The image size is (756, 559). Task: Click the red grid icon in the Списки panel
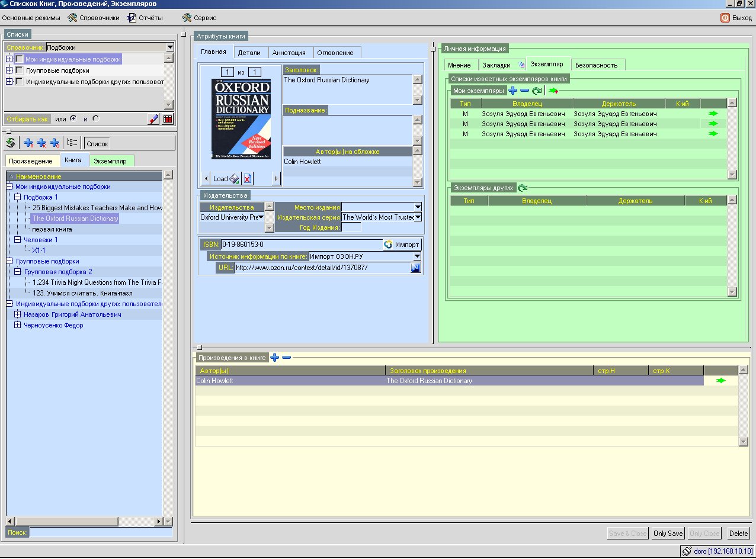coord(168,118)
